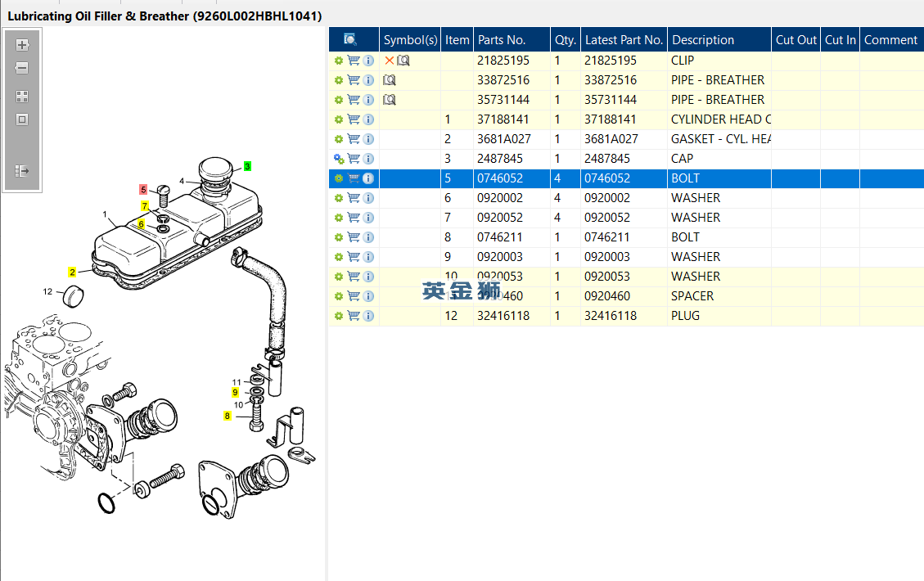
Task: Click yellow callout 2 on the diagram
Action: 72,272
